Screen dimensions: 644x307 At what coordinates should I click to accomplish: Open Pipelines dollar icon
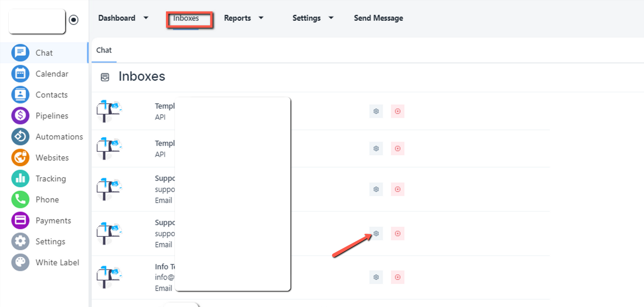coord(20,115)
